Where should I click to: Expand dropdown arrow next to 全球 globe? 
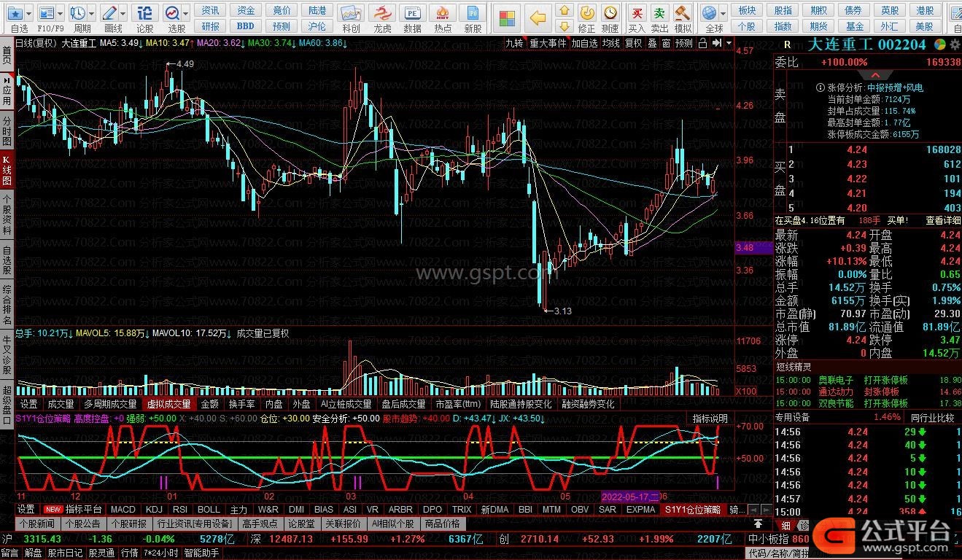(x=724, y=13)
